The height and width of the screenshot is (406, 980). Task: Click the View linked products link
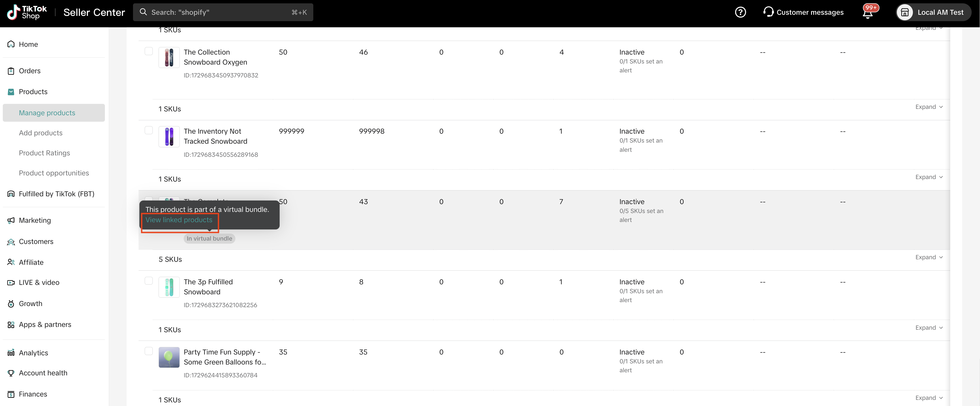tap(179, 220)
